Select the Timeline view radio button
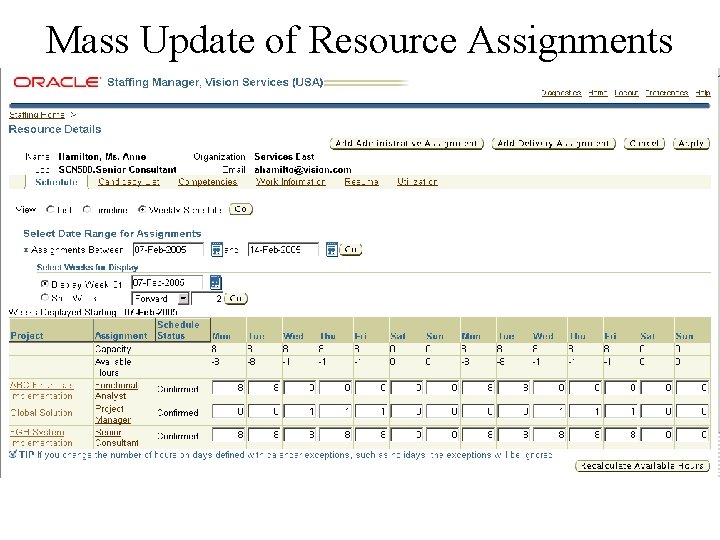This screenshot has width=720, height=540. pyautogui.click(x=86, y=209)
